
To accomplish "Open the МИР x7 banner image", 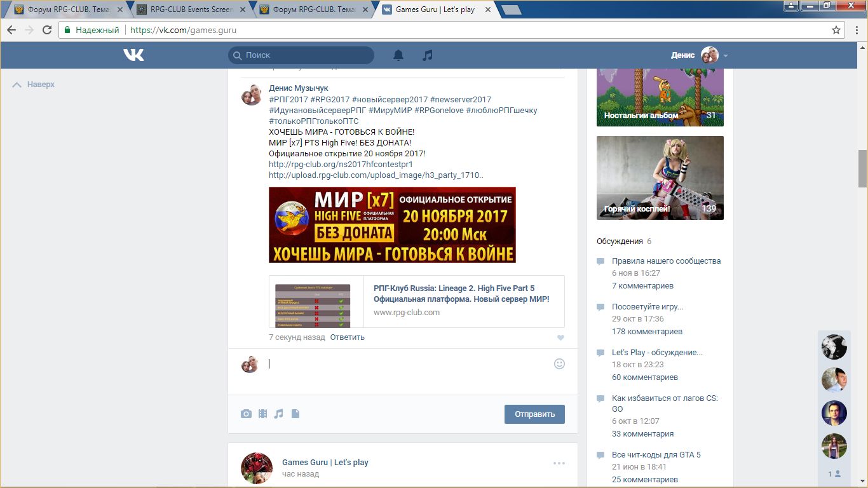I will pyautogui.click(x=392, y=225).
